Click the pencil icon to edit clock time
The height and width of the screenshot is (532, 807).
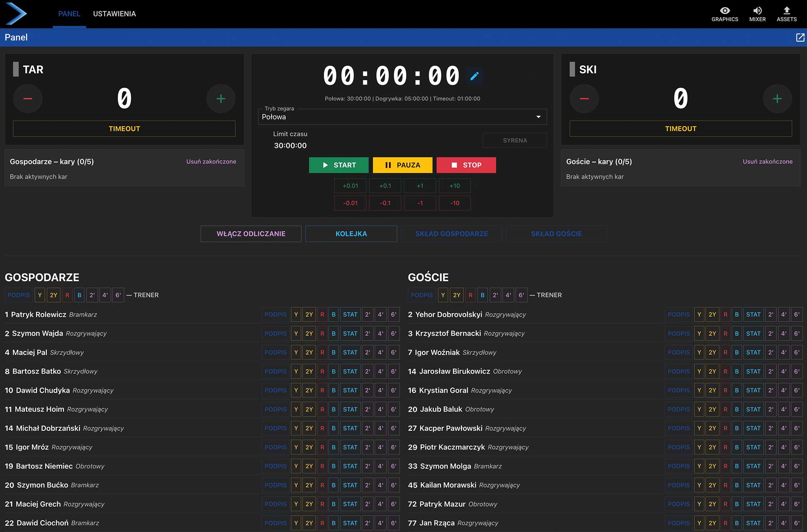(475, 76)
